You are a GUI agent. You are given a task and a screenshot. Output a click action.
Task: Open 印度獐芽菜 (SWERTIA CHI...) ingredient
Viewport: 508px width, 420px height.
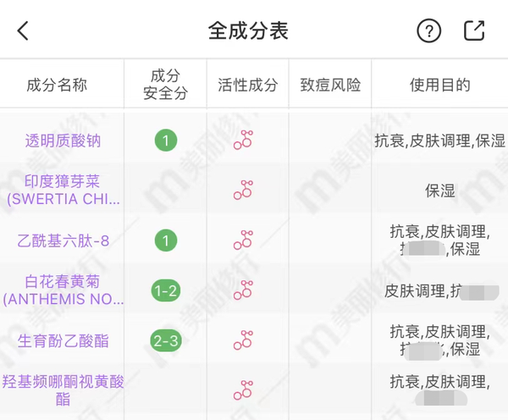pyautogui.click(x=63, y=191)
